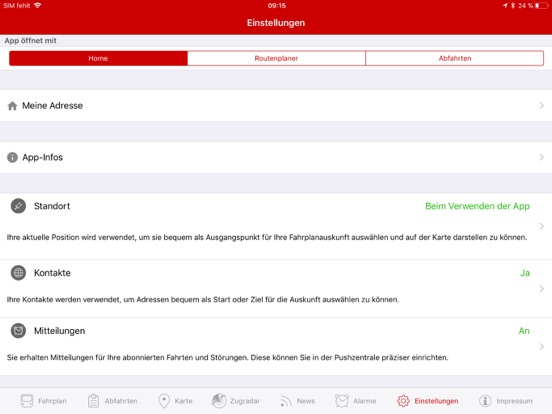Screen dimensions: 552x414
Task: Select the Abfahrten startup option
Action: click(x=454, y=58)
